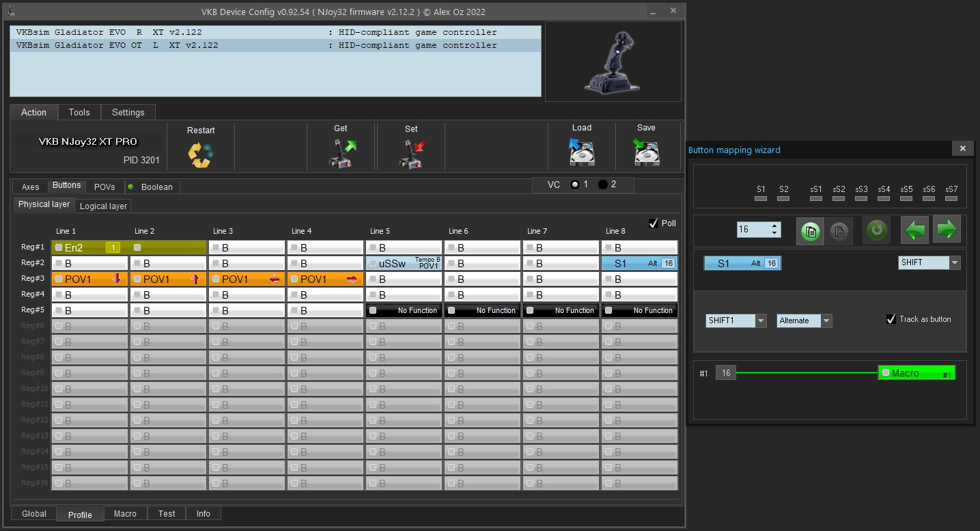
Task: Select Gladiator EVO OT L device row
Action: tap(276, 45)
